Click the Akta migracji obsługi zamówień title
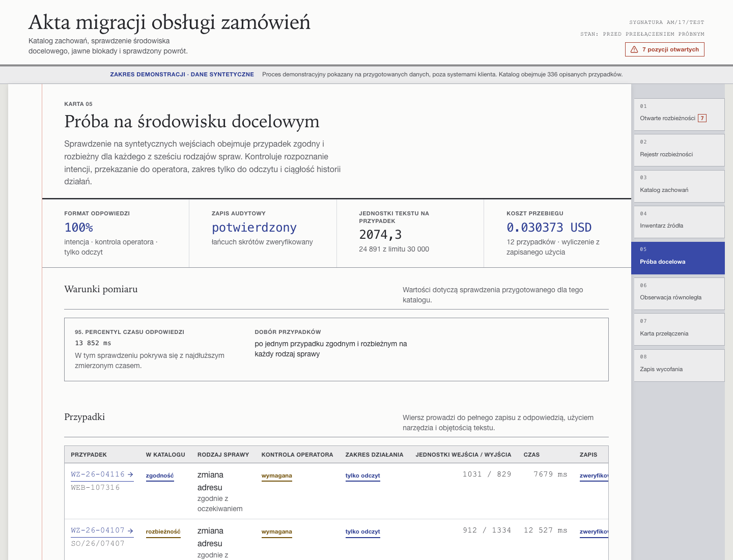The height and width of the screenshot is (560, 733). click(170, 22)
